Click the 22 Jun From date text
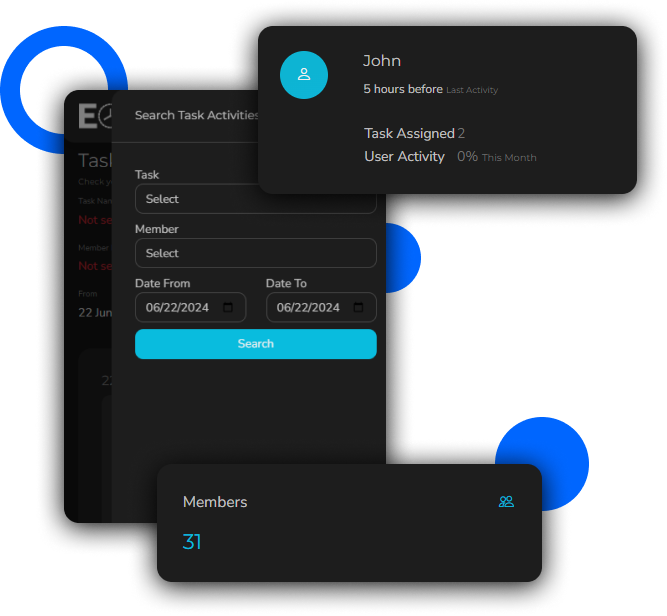 [95, 310]
